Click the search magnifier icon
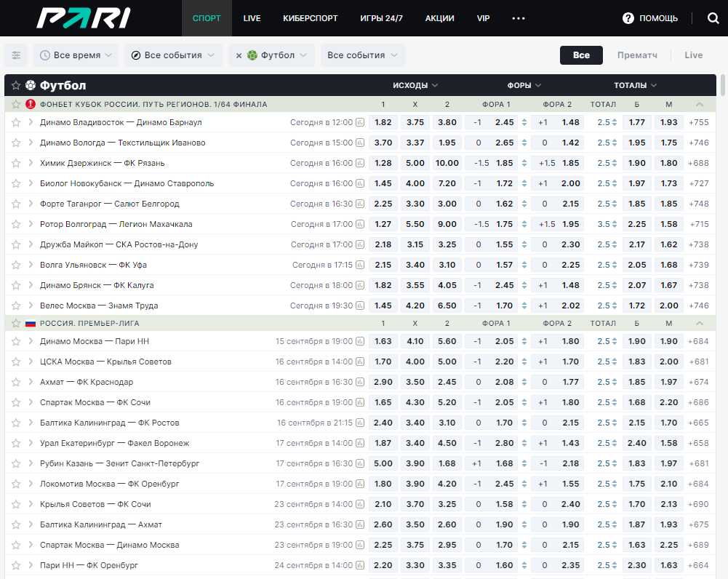This screenshot has width=728, height=579. click(713, 18)
